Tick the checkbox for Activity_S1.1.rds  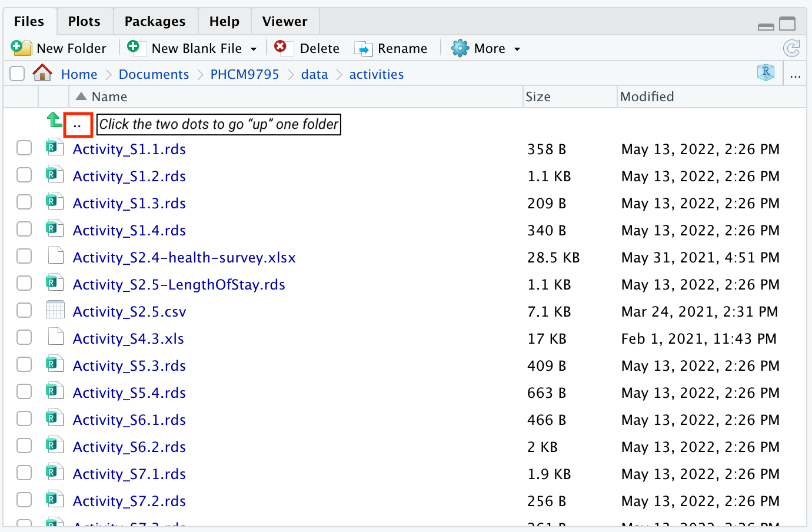(24, 148)
